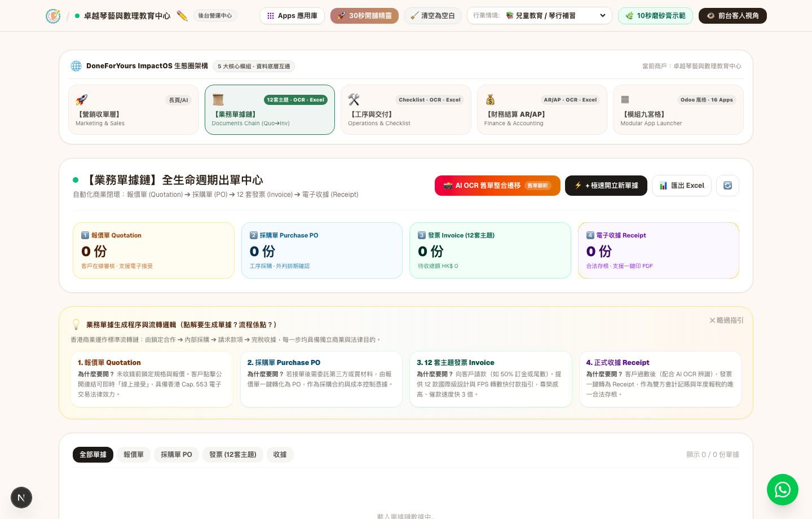This screenshot has height=519, width=812.
Task: Select the 模組九宮格 Modular App Launcher
Action: click(678, 110)
